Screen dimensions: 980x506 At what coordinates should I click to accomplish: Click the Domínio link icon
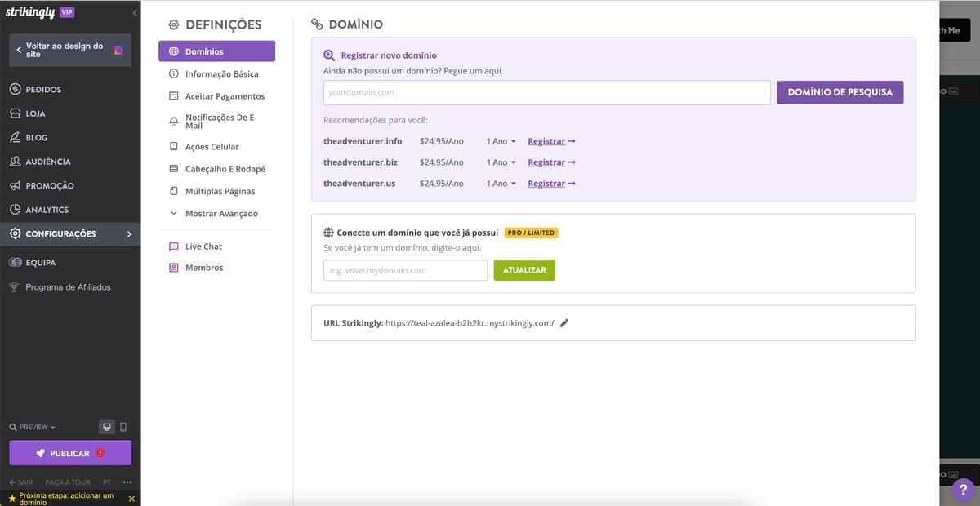pyautogui.click(x=318, y=24)
